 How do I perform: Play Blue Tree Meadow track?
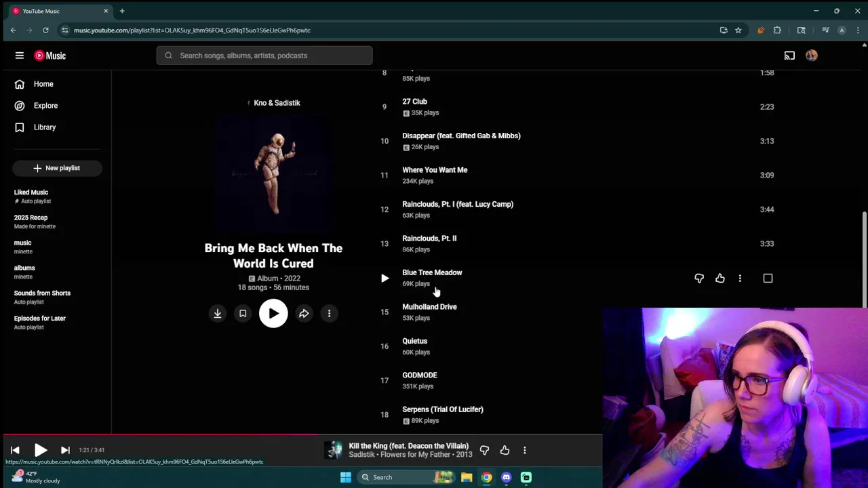tap(384, 278)
